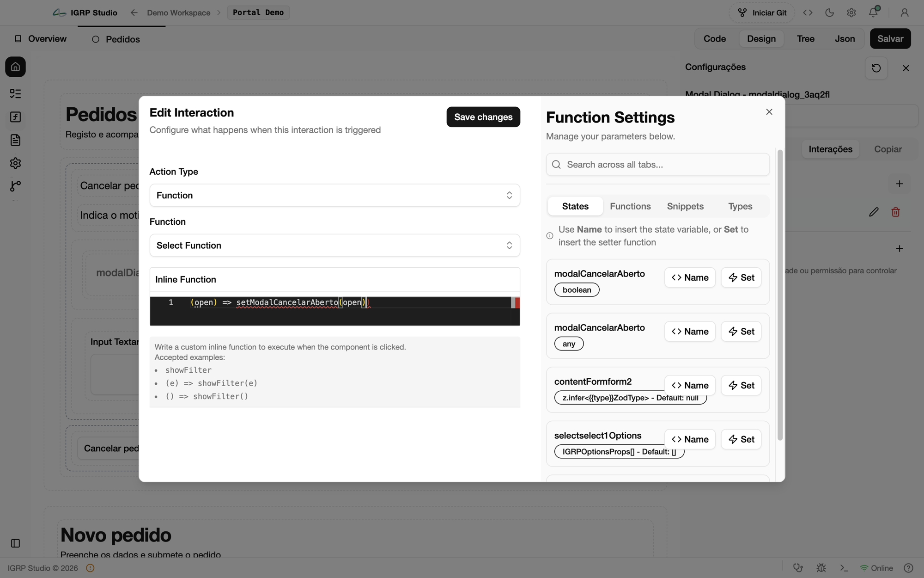Open the settings gear in left sidebar

[x=15, y=163]
